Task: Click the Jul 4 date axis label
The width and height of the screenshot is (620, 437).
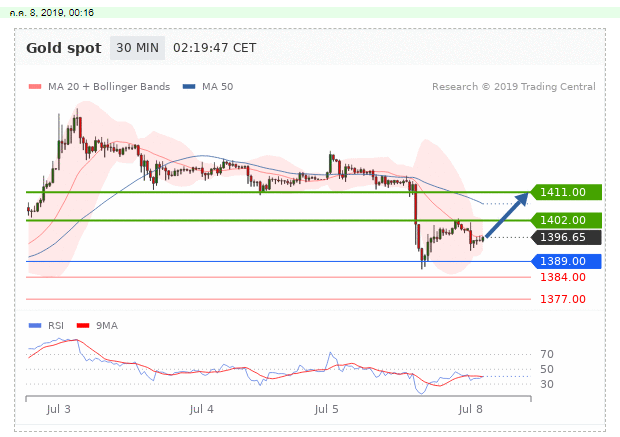Action: click(201, 409)
